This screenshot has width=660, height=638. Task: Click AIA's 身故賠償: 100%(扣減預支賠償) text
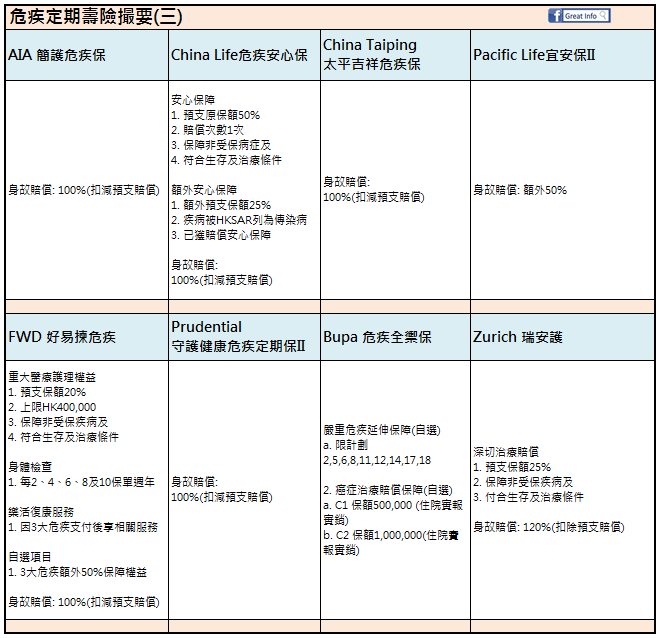point(84,190)
